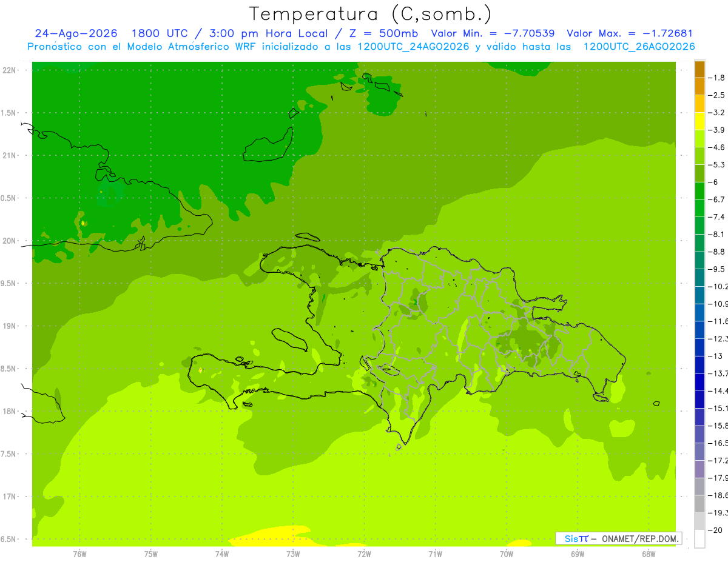Click the green swatch between -4.6 and -5.3
Screen dimensions: 728x562
click(x=699, y=156)
